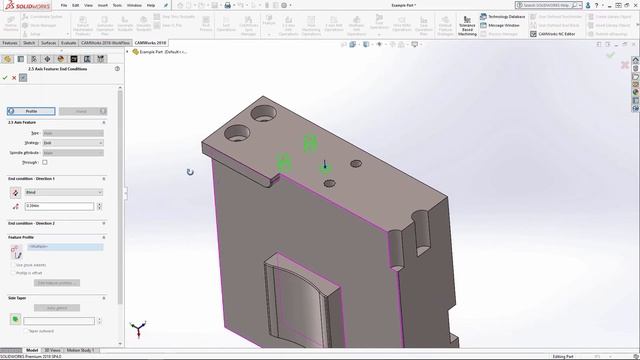Click the Profile button
Image resolution: width=640 pixels, height=360 pixels.
coord(31,111)
